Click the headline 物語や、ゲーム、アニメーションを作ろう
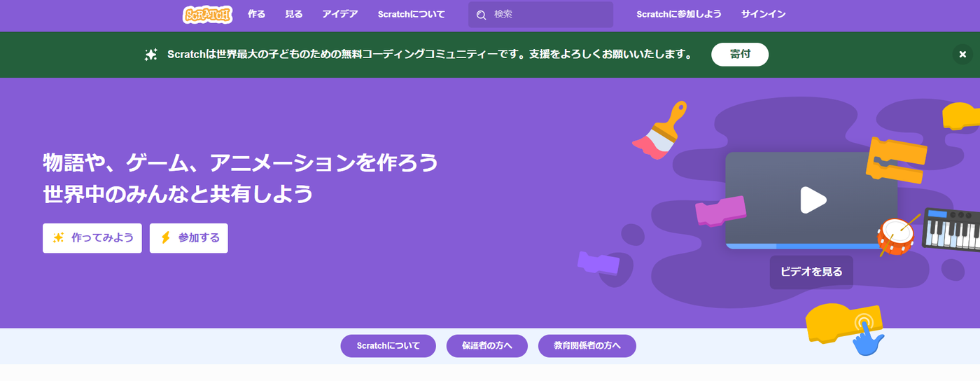The width and height of the screenshot is (980, 381). coord(241,163)
